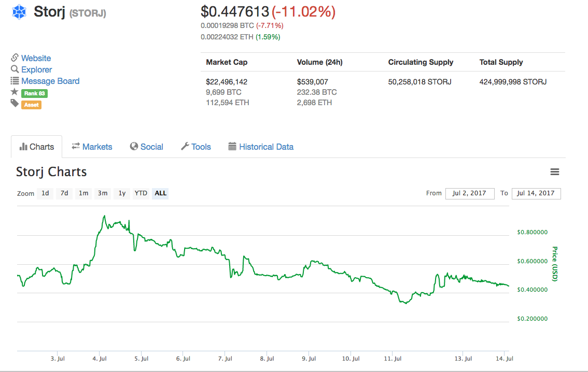Screen dimensions: 588x372
Task: Click the $539,007 volume value
Action: pyautogui.click(x=312, y=82)
